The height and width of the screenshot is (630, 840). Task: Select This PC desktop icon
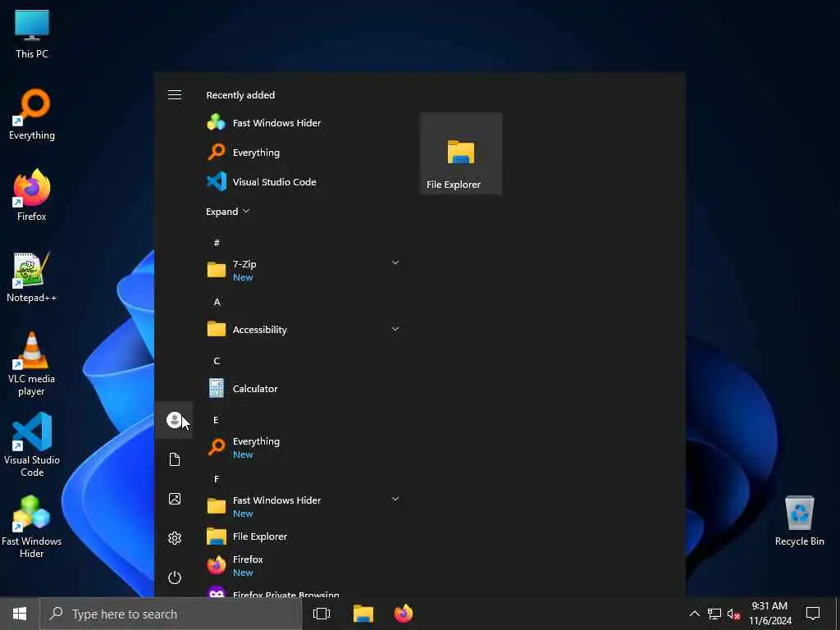(32, 34)
